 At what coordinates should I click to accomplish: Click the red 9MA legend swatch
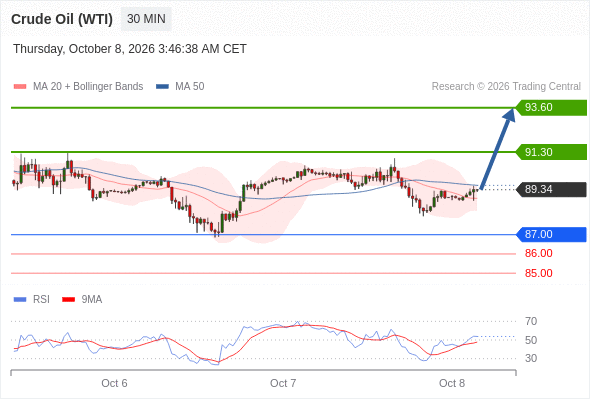[68, 300]
